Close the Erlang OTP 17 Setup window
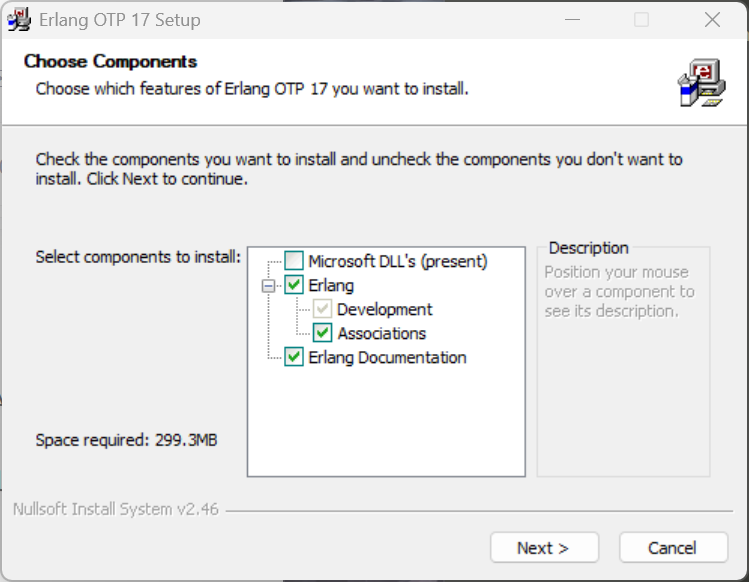The image size is (749, 582). (712, 20)
